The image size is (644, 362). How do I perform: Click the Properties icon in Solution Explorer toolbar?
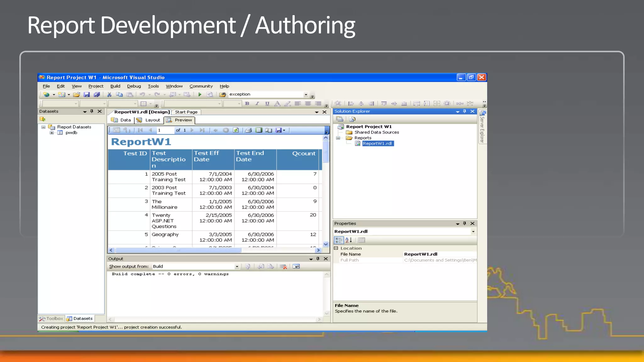coord(340,119)
